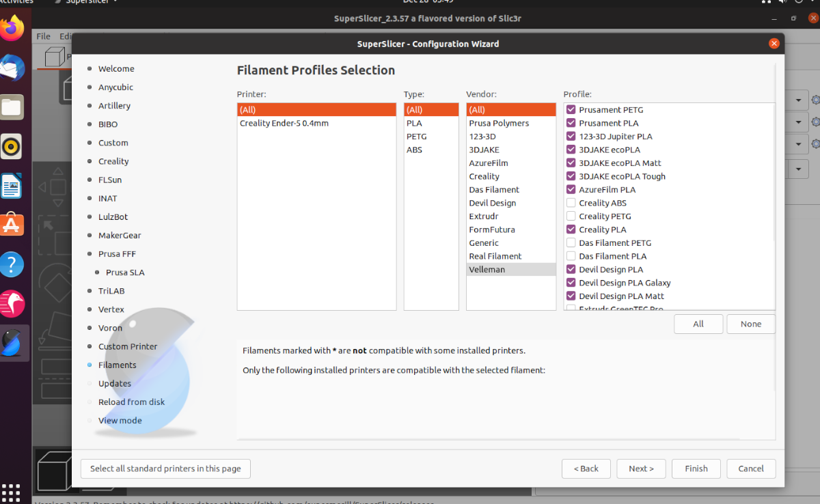Go to Anycubic wizard page
The image size is (820, 504).
pos(115,87)
